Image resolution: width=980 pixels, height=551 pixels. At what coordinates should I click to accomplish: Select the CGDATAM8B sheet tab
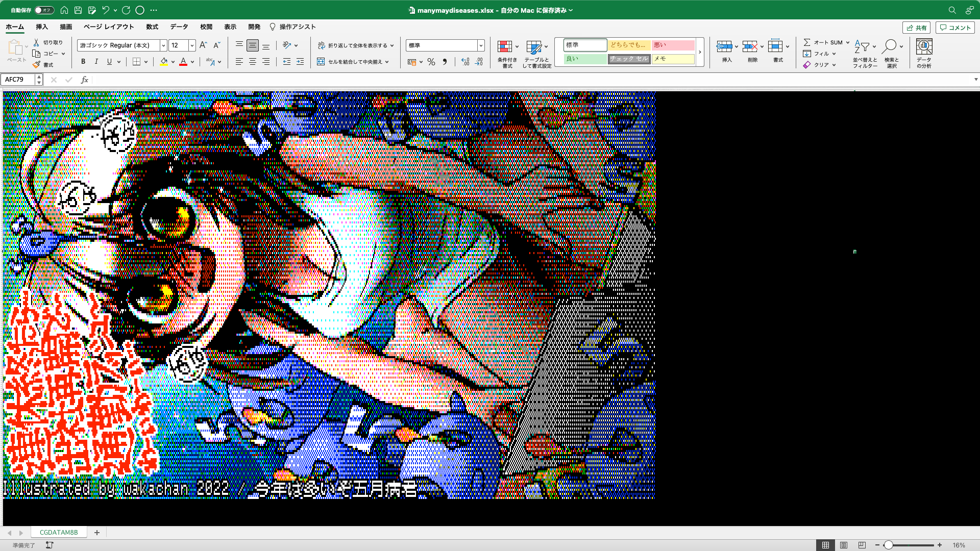point(59,533)
